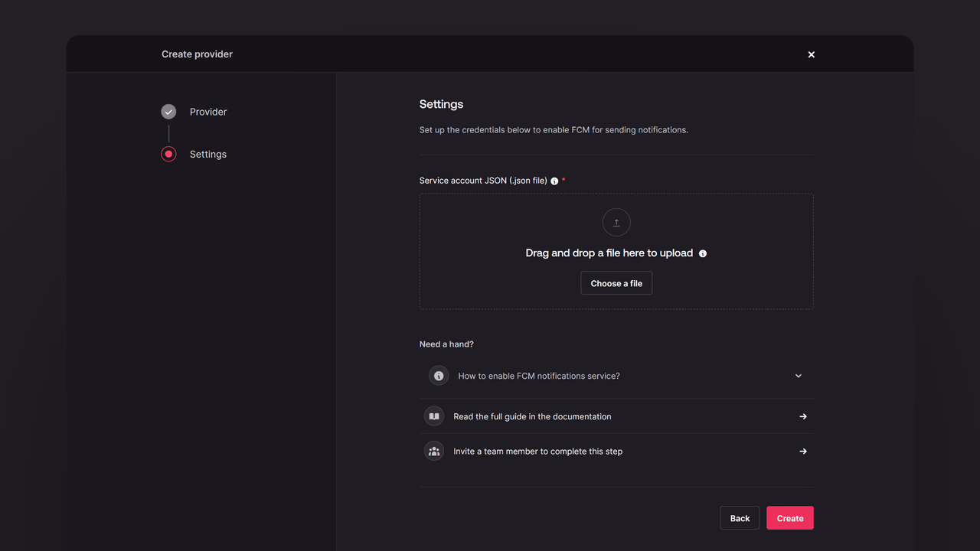Click arrow on Read the full guide row
980x551 pixels.
tap(803, 416)
